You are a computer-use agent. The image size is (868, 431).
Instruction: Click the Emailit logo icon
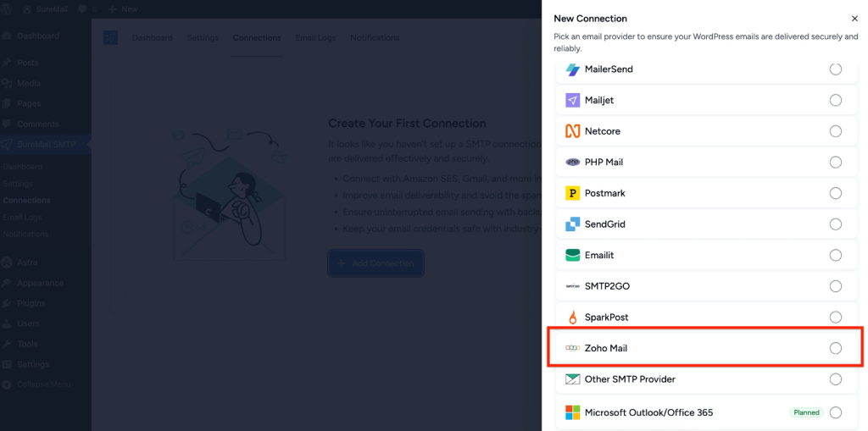click(x=572, y=255)
